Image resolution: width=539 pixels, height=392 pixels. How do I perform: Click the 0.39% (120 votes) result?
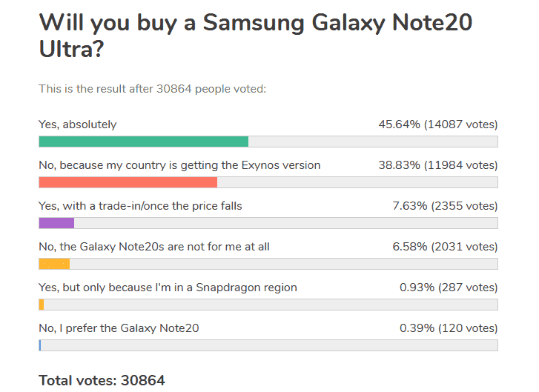click(449, 328)
